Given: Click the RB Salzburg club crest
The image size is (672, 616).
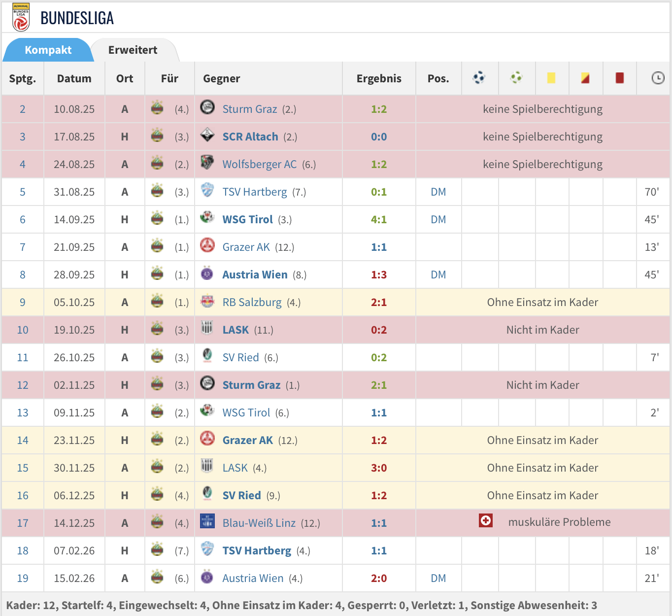Looking at the screenshot, I should click(x=207, y=302).
